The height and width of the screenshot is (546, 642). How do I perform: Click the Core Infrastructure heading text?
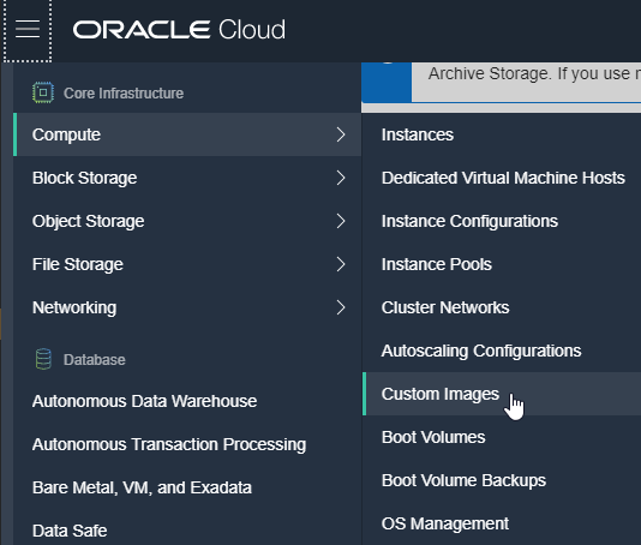[123, 93]
